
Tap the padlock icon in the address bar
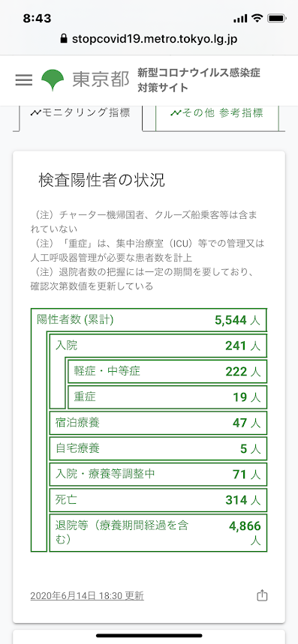tap(63, 38)
